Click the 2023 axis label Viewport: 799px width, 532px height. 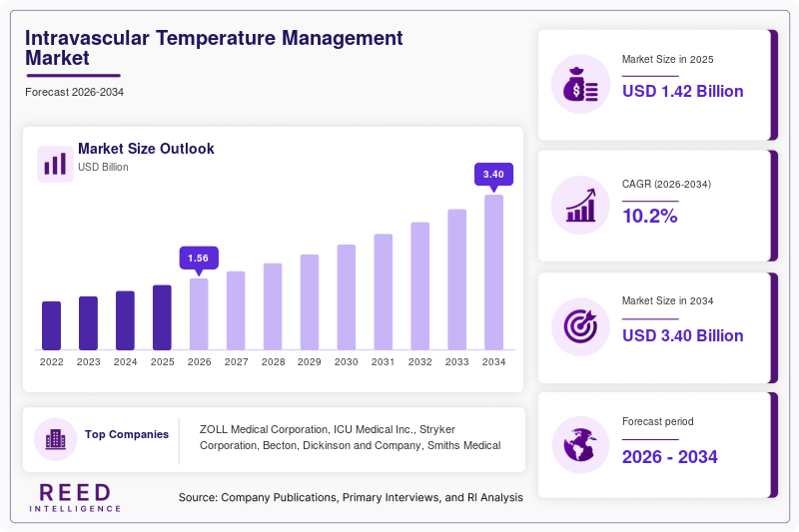[x=88, y=362]
